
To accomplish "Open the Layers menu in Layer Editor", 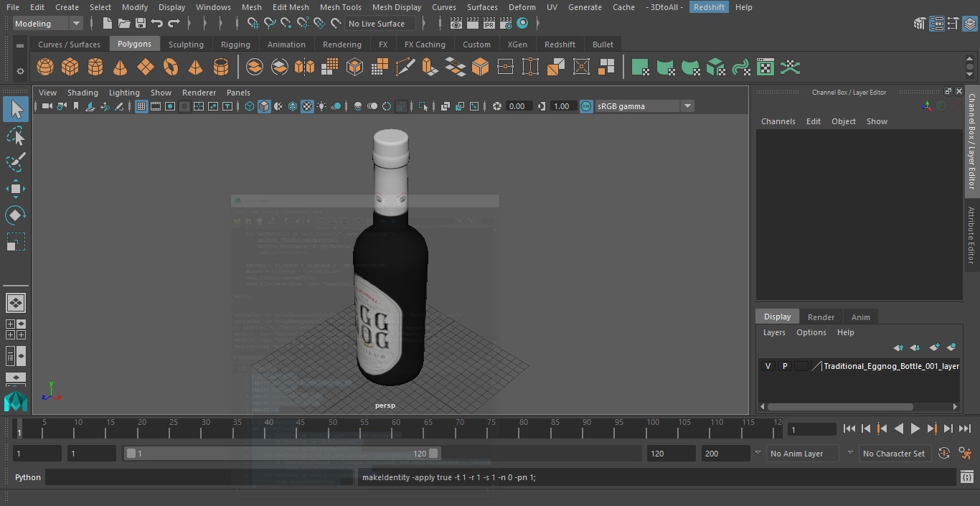I will click(x=773, y=332).
